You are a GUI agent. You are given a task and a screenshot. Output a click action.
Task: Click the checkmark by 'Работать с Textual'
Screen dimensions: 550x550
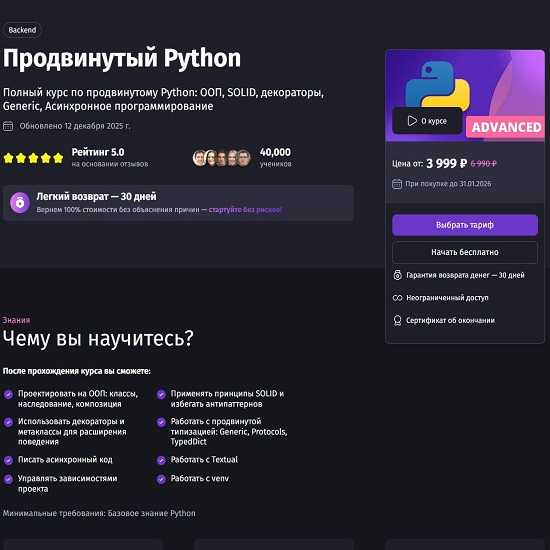click(x=161, y=460)
